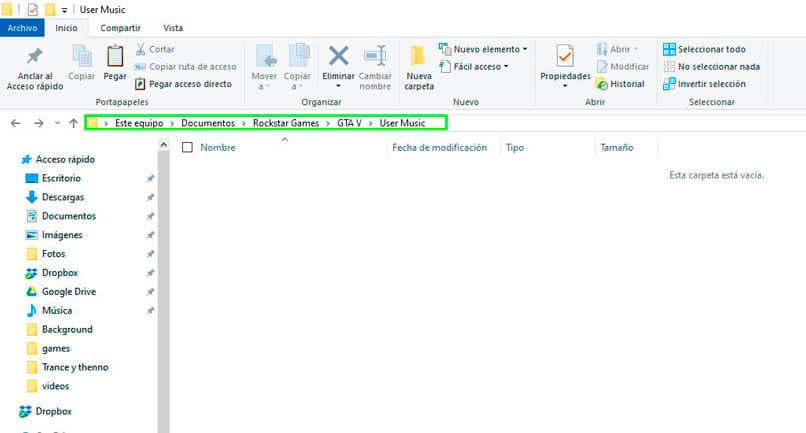The height and width of the screenshot is (433, 806).
Task: Go up one folder level arrow
Action: [74, 123]
